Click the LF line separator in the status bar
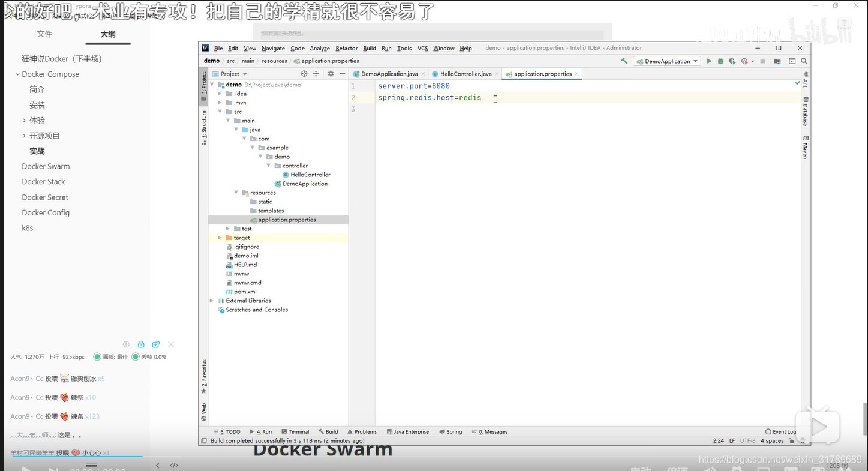 (x=732, y=440)
